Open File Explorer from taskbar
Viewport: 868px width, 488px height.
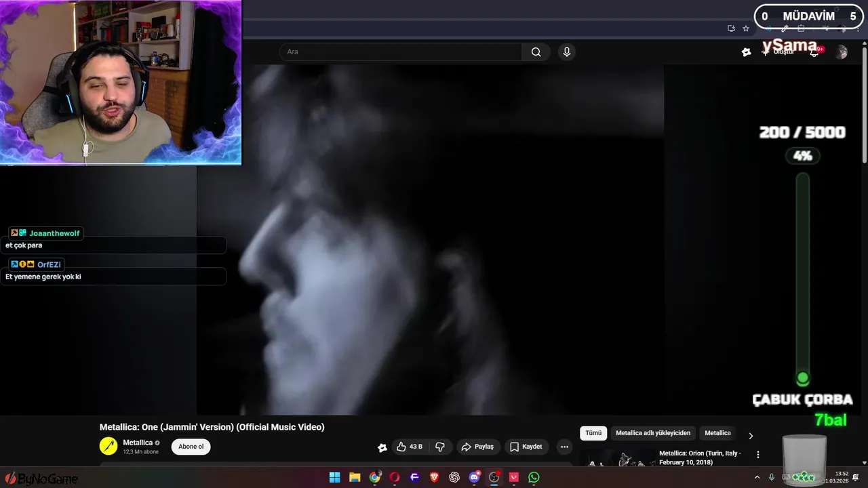tap(355, 477)
